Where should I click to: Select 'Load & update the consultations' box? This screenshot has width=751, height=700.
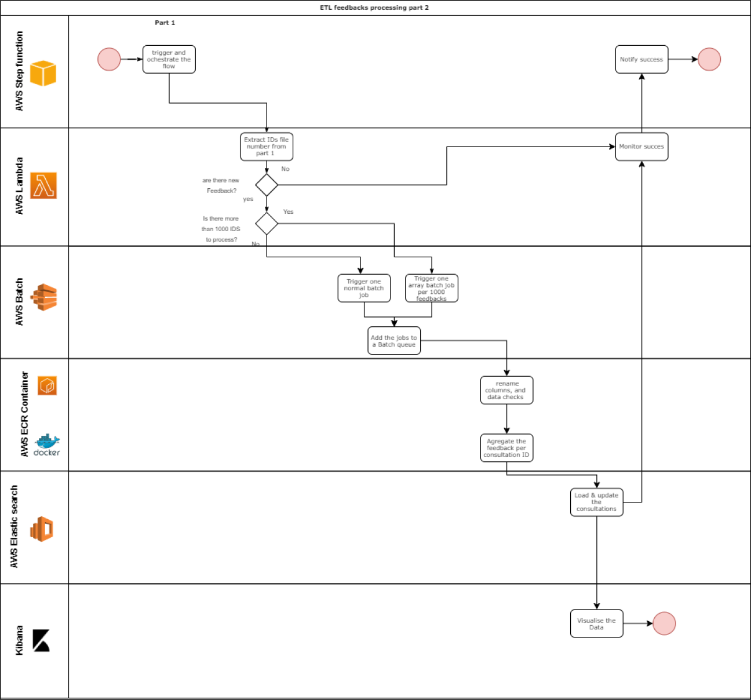click(x=596, y=502)
